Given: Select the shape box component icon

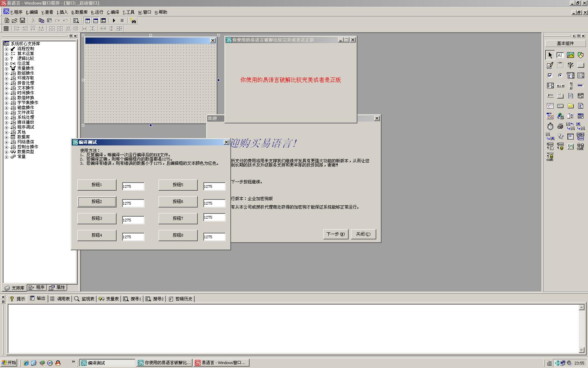Looking at the screenshot, I should (x=581, y=55).
